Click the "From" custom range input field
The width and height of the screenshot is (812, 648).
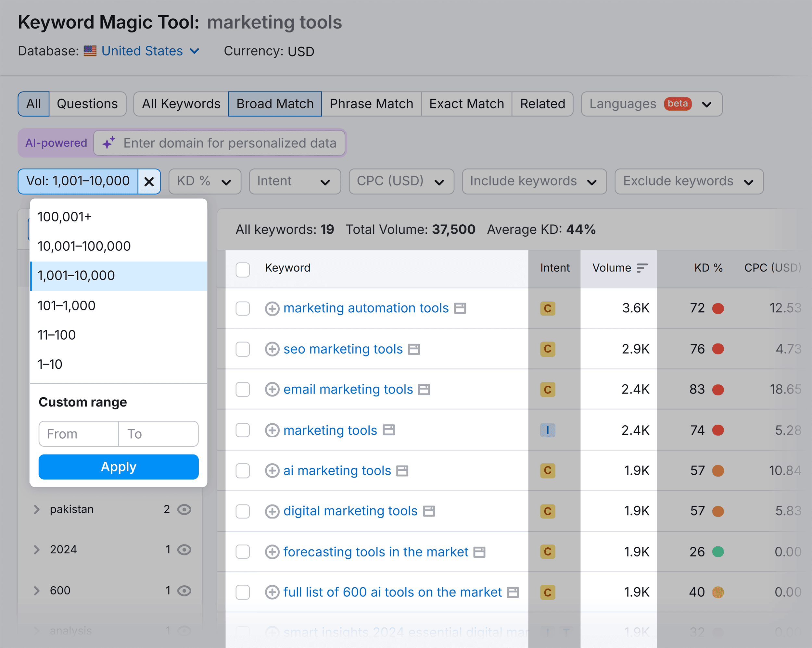click(x=78, y=434)
